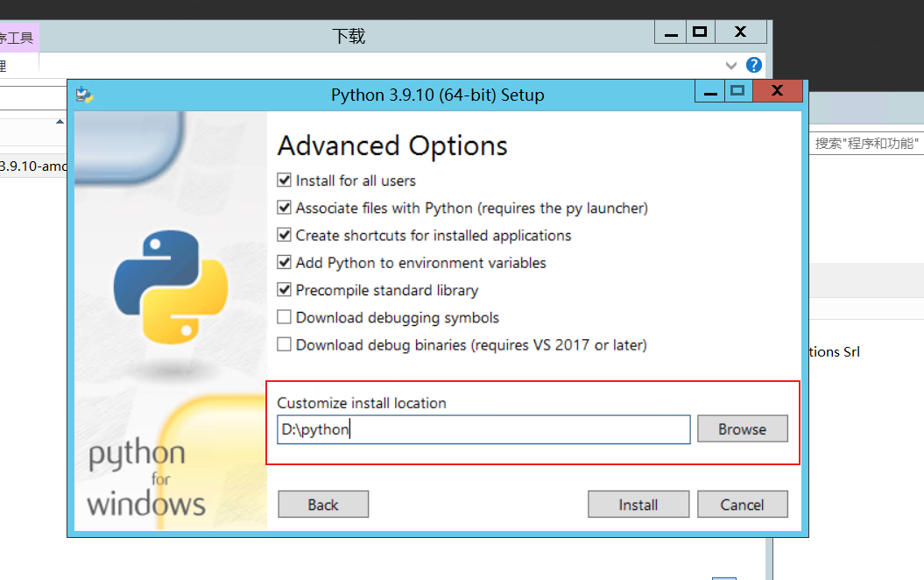This screenshot has height=580, width=924.
Task: Uncheck Associate files with Python option
Action: coord(284,208)
